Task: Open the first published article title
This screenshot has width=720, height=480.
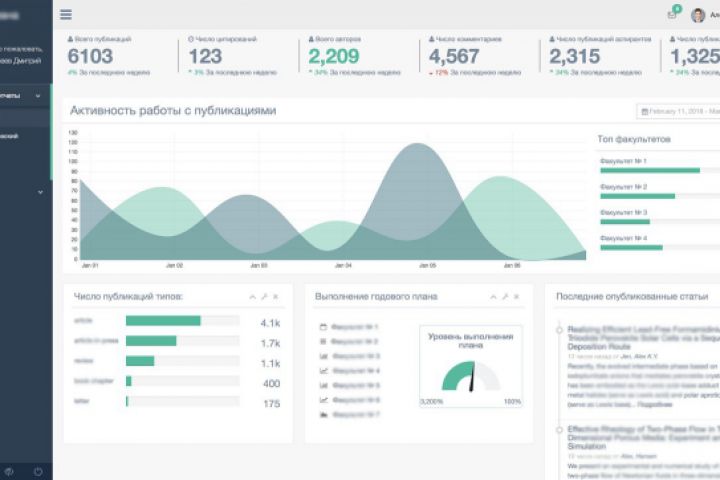Action: click(643, 338)
